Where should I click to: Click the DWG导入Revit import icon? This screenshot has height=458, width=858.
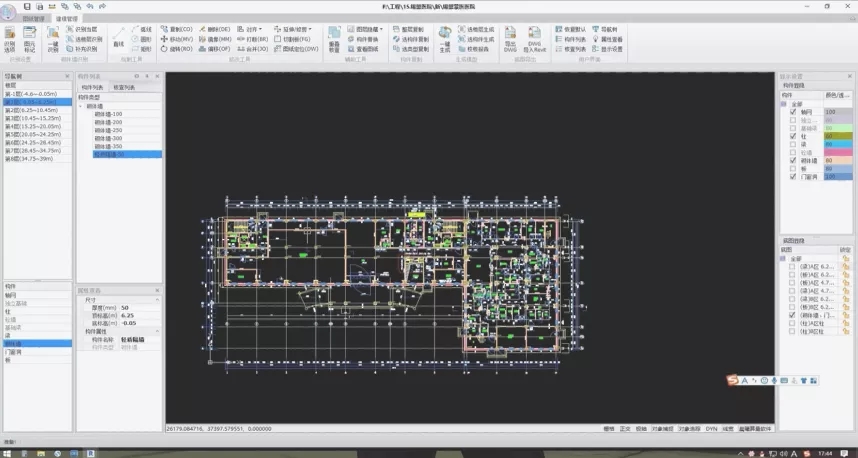click(534, 40)
